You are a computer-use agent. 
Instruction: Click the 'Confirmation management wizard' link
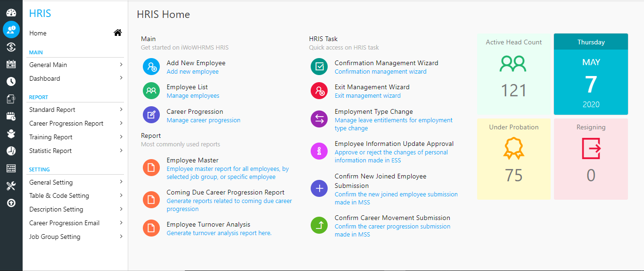[x=380, y=72]
